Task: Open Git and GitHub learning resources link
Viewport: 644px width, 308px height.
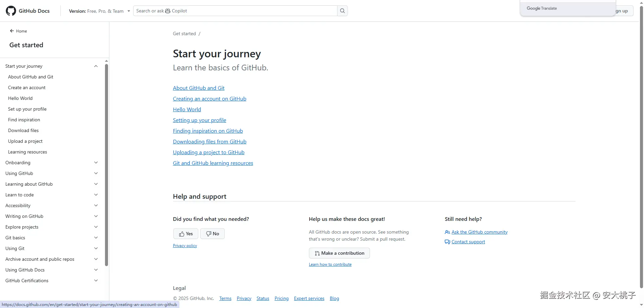Action: click(213, 163)
